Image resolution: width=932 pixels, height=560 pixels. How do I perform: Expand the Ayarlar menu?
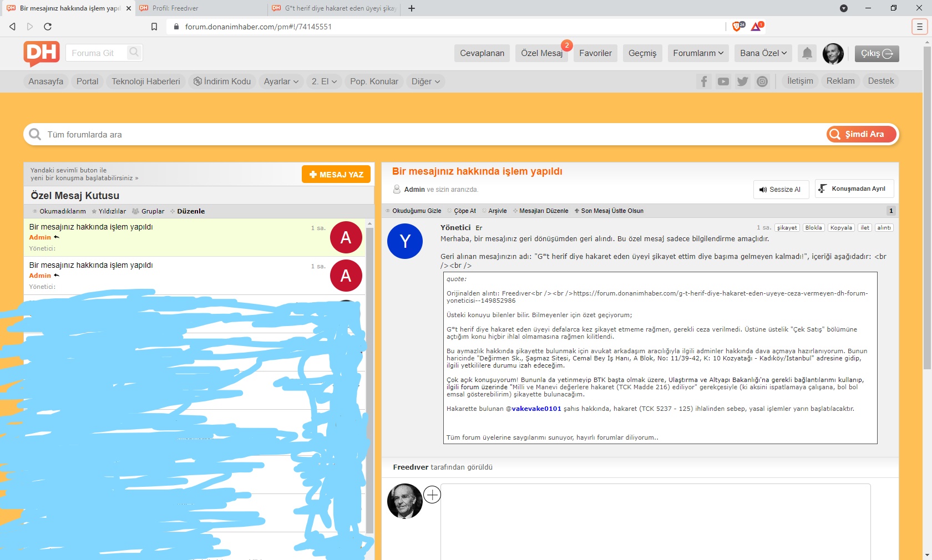[x=281, y=82]
